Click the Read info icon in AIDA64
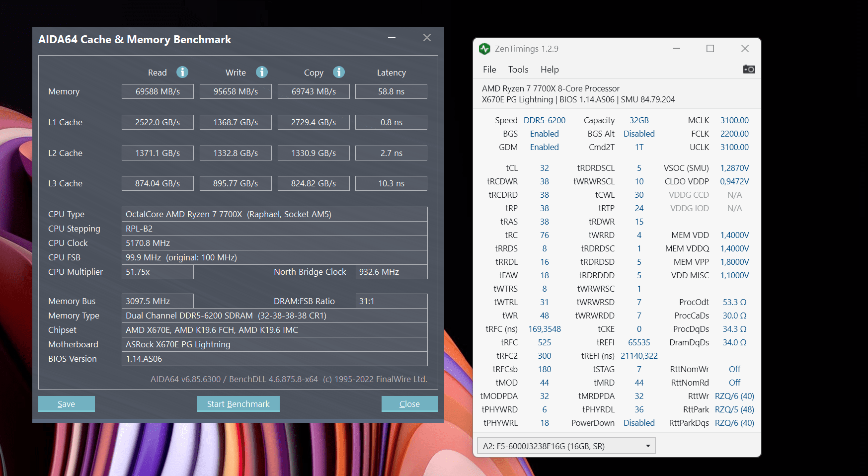This screenshot has width=868, height=476. pos(182,72)
